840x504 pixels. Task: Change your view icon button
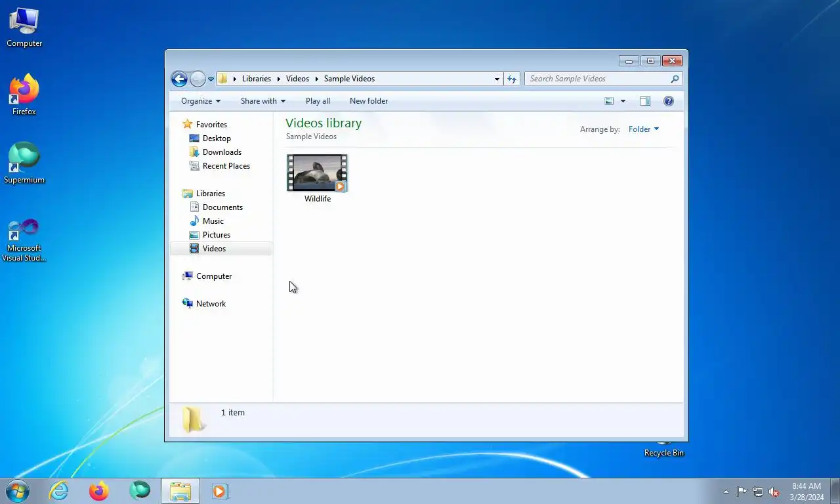point(609,101)
